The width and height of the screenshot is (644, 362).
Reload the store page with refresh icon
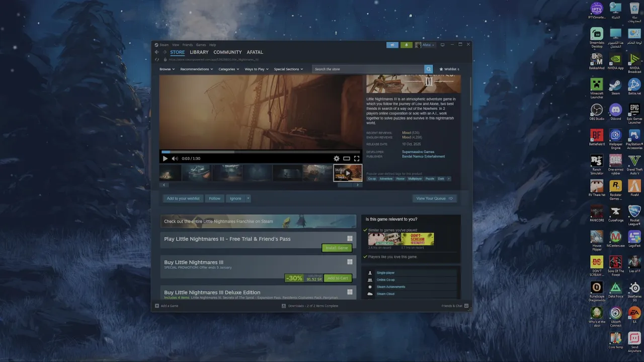[157, 59]
